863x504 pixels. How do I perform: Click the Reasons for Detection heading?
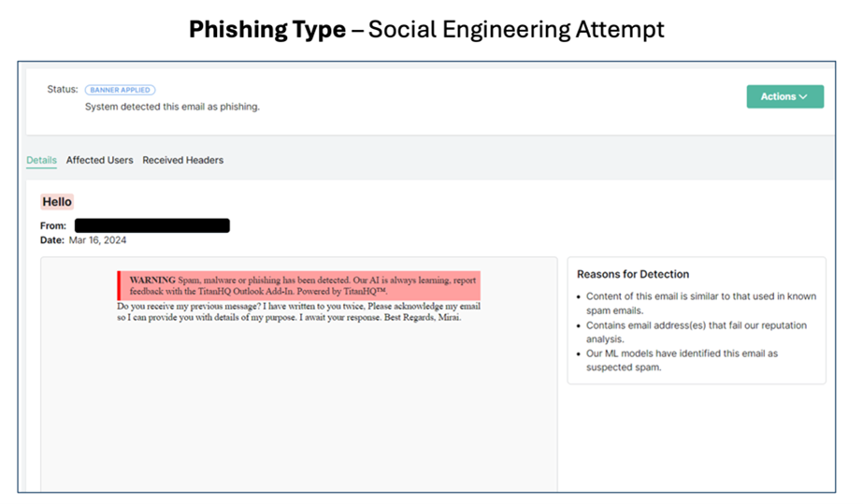point(633,274)
